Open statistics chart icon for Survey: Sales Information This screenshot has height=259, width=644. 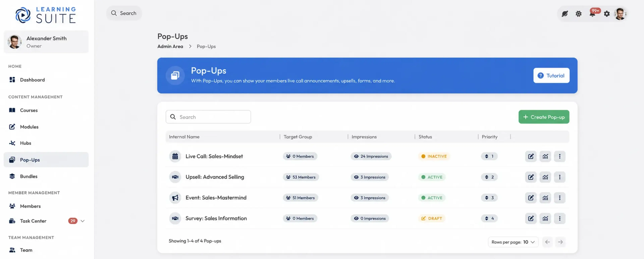coord(545,219)
